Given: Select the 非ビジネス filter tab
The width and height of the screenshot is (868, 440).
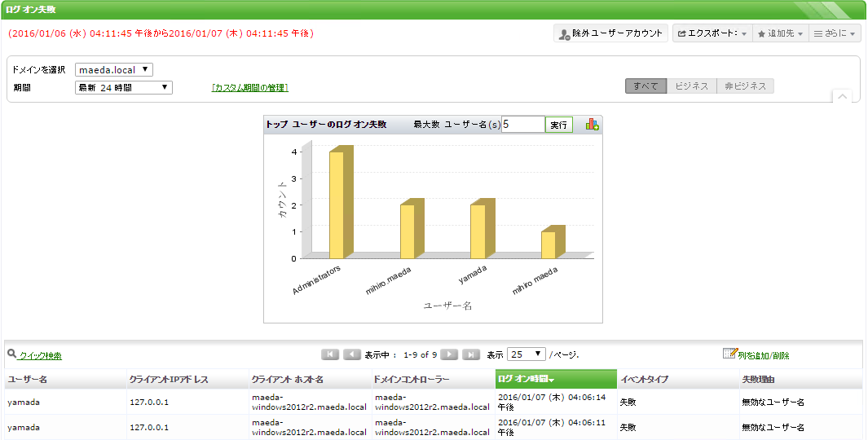Looking at the screenshot, I should 745,86.
